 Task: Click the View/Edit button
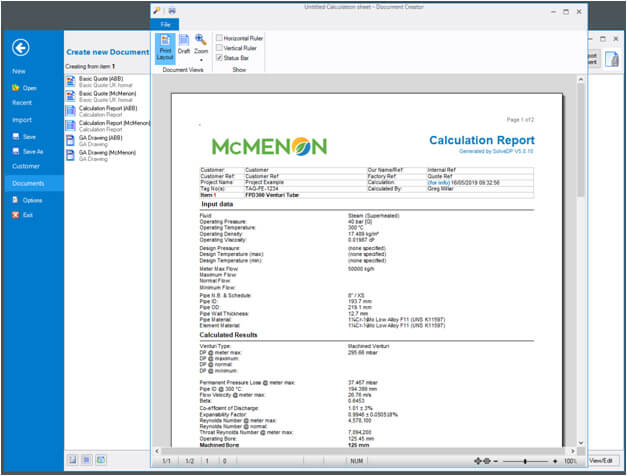click(601, 461)
